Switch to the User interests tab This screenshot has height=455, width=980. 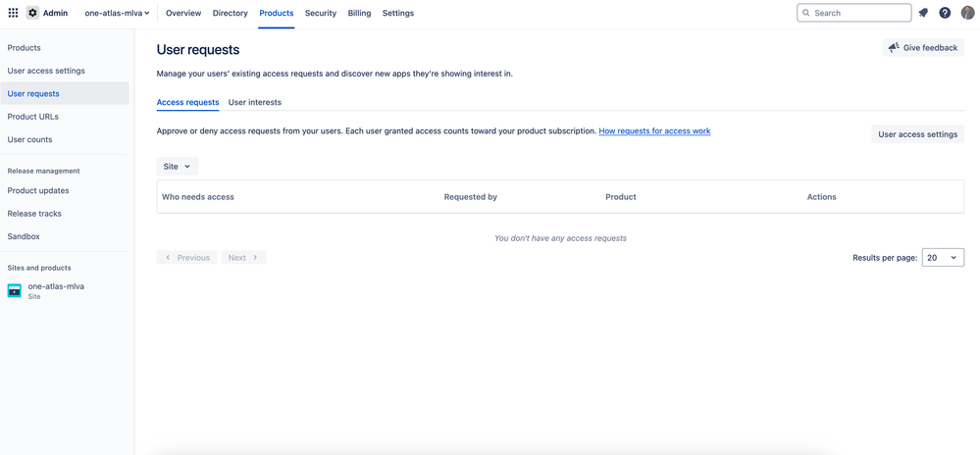255,102
